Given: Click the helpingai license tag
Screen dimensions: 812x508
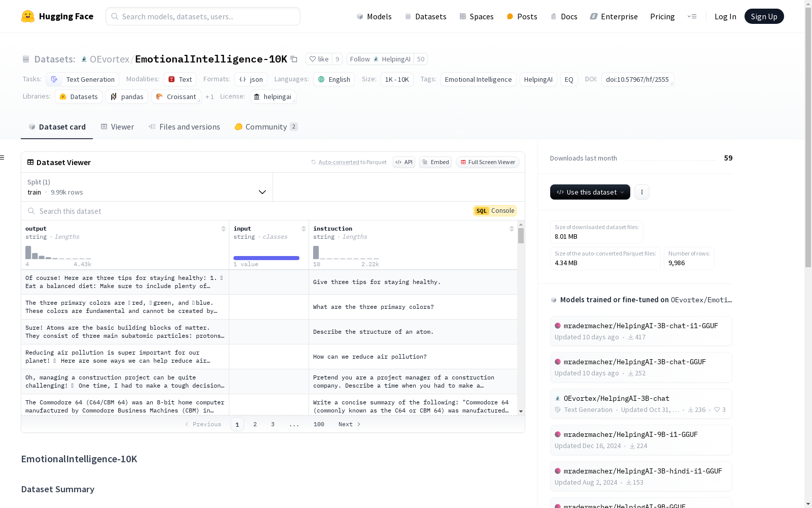Looking at the screenshot, I should pos(273,97).
